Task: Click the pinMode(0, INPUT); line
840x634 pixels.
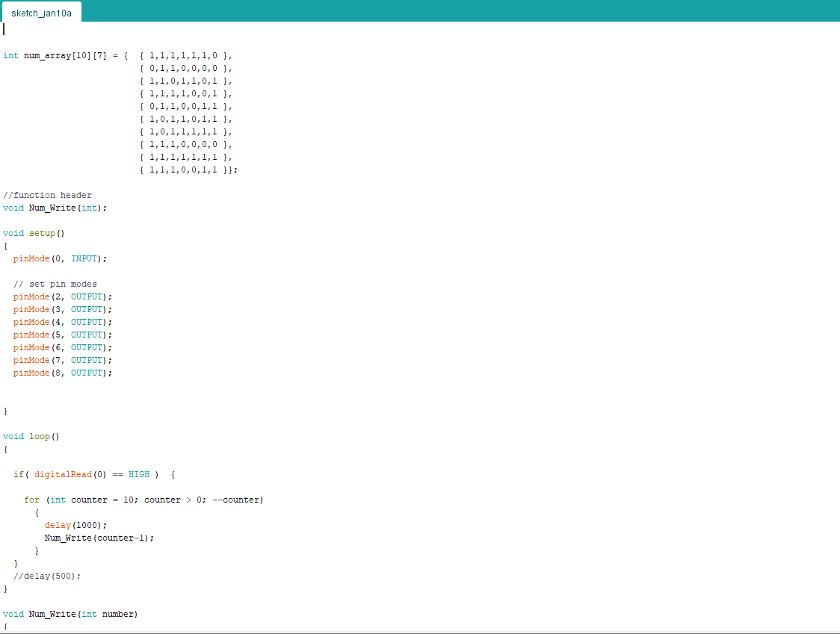Action: tap(60, 258)
